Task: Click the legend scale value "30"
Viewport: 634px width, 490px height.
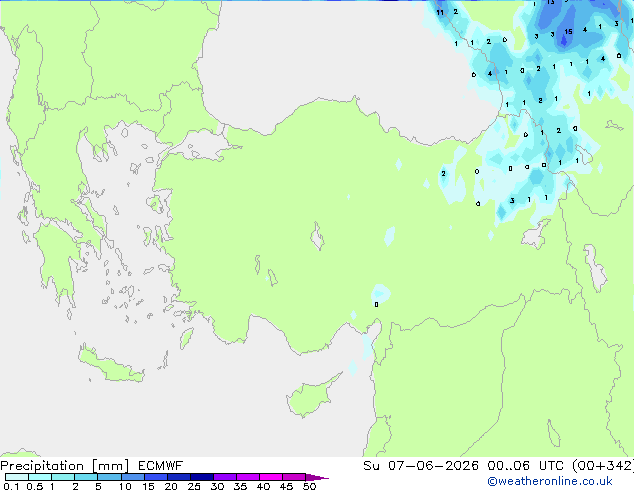Action: pos(217,486)
